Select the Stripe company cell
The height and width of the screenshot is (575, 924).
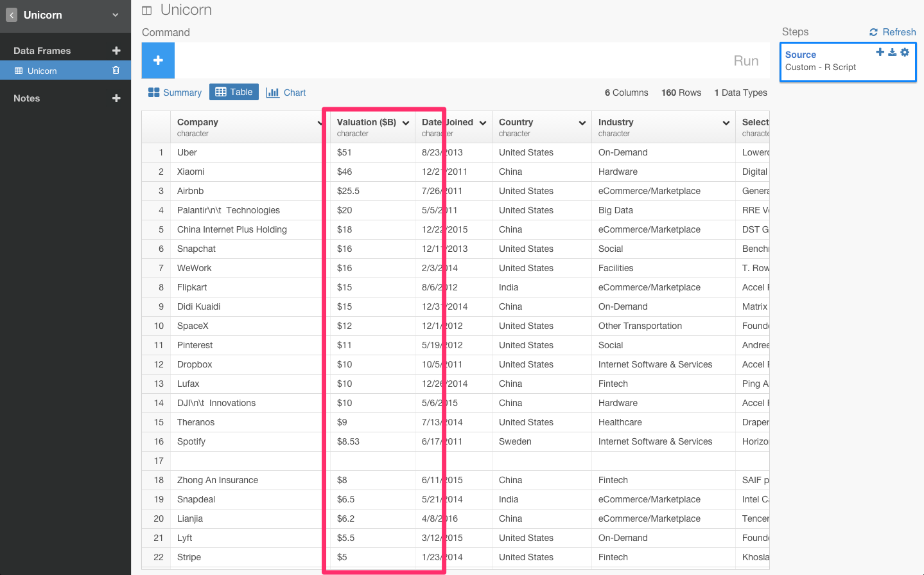click(x=250, y=557)
